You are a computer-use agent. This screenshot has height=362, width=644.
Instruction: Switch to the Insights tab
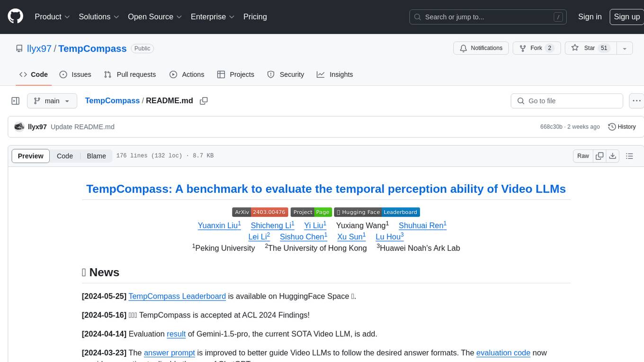(x=335, y=74)
